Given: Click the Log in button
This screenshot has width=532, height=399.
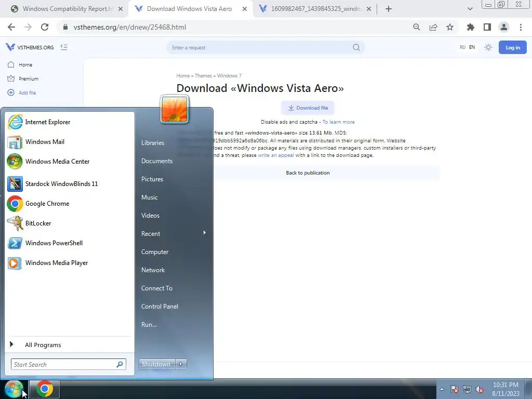Looking at the screenshot, I should pos(512,47).
